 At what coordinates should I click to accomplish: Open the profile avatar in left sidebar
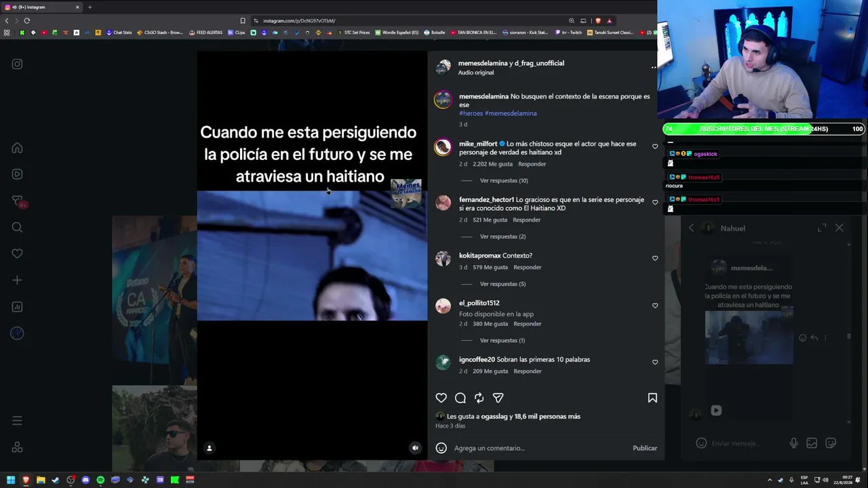coord(17,333)
